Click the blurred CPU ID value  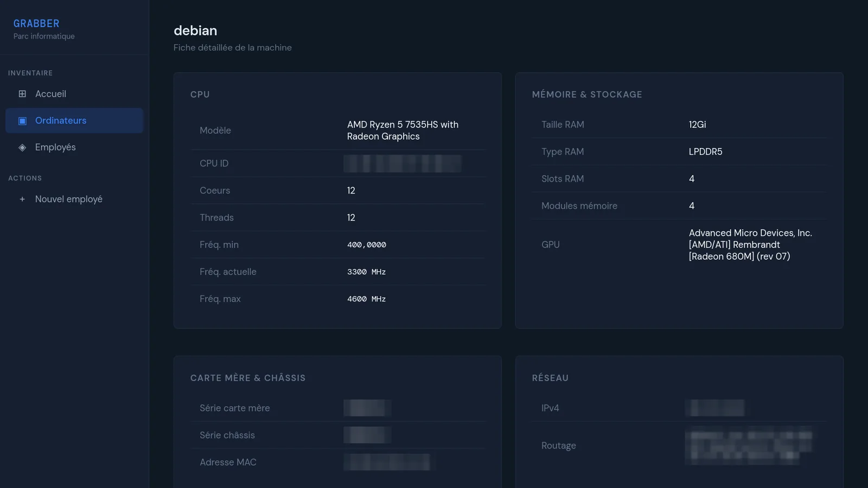[403, 163]
